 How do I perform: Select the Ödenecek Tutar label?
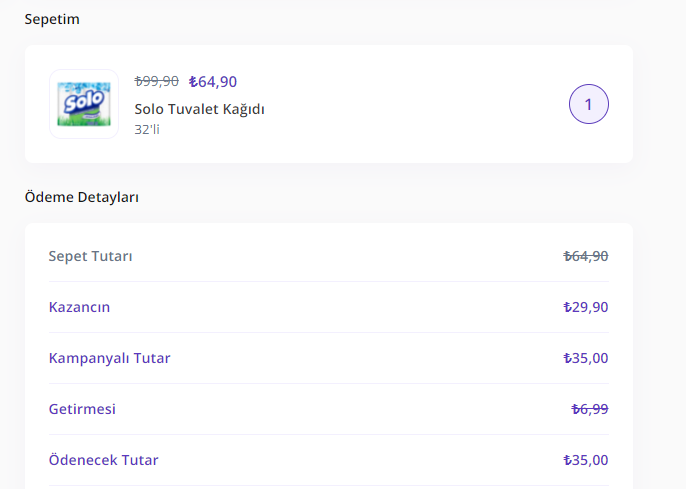103,460
